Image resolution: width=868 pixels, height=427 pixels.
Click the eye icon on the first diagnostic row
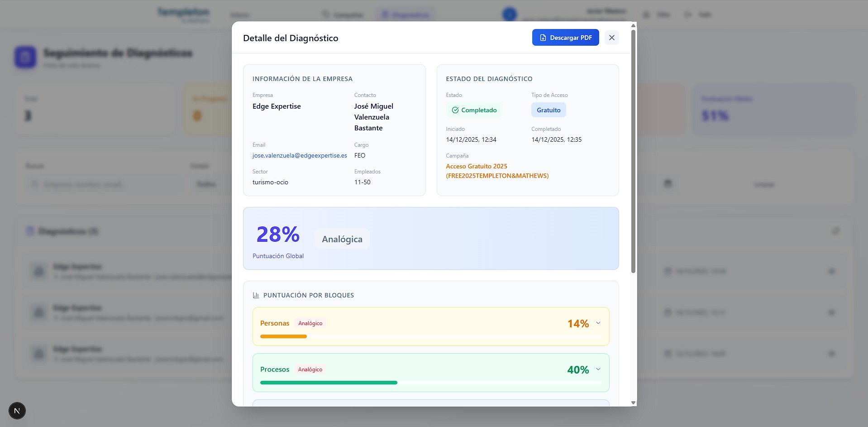[x=831, y=271]
